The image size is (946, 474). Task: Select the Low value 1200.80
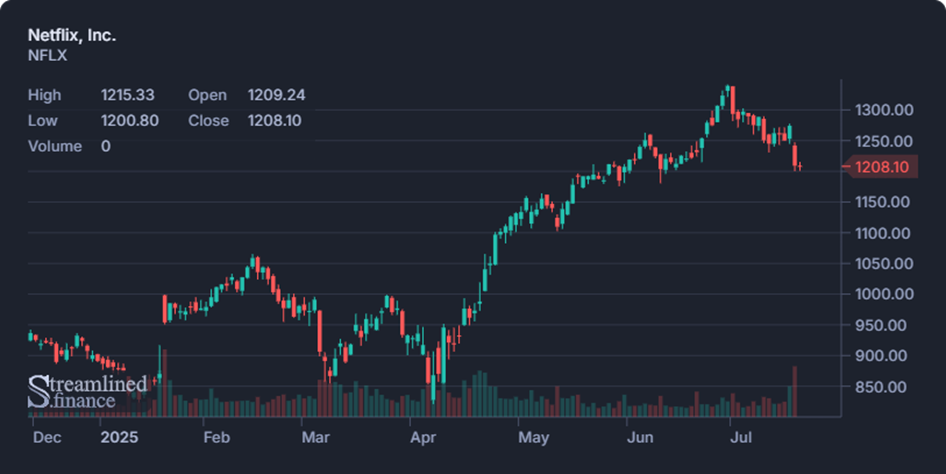click(130, 121)
